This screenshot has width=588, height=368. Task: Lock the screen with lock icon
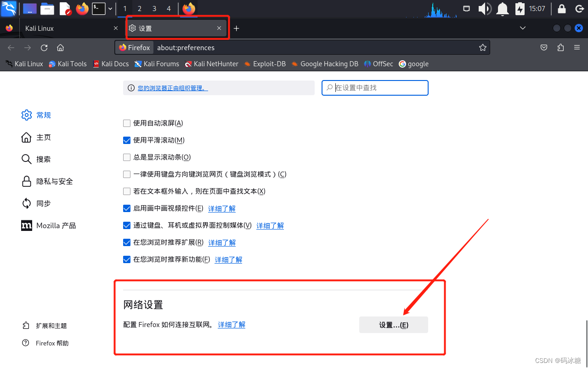pos(562,9)
